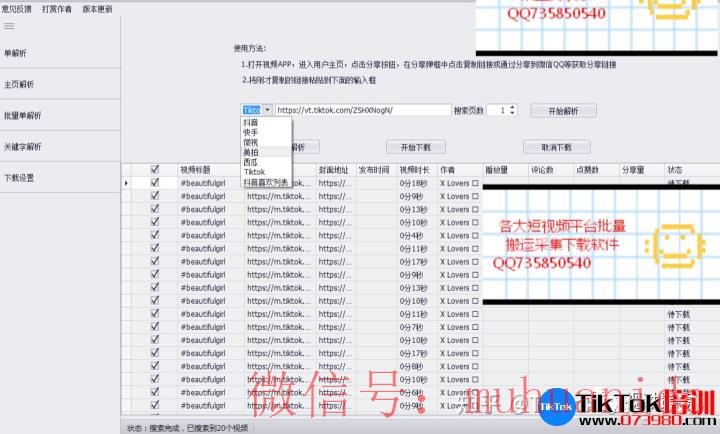Click the 播放量 column header

click(505, 170)
